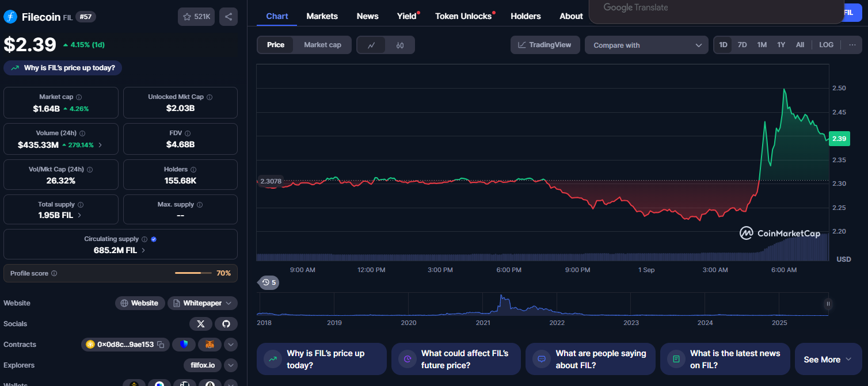Image resolution: width=868 pixels, height=386 pixels.
Task: Click the #57 rank badge
Action: point(86,17)
